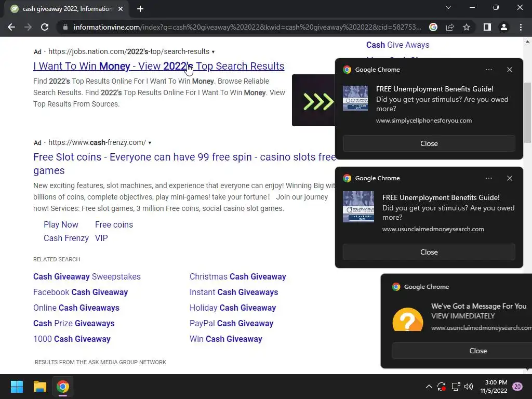Select the cash giveaway 2022 tab
Viewport: 532px width, 399px height.
(66, 9)
